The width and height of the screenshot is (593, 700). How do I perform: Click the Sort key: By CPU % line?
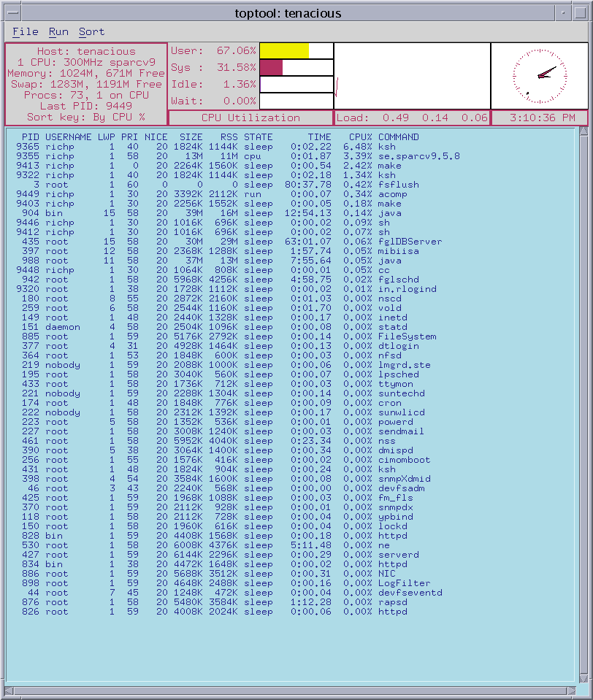[x=86, y=117]
